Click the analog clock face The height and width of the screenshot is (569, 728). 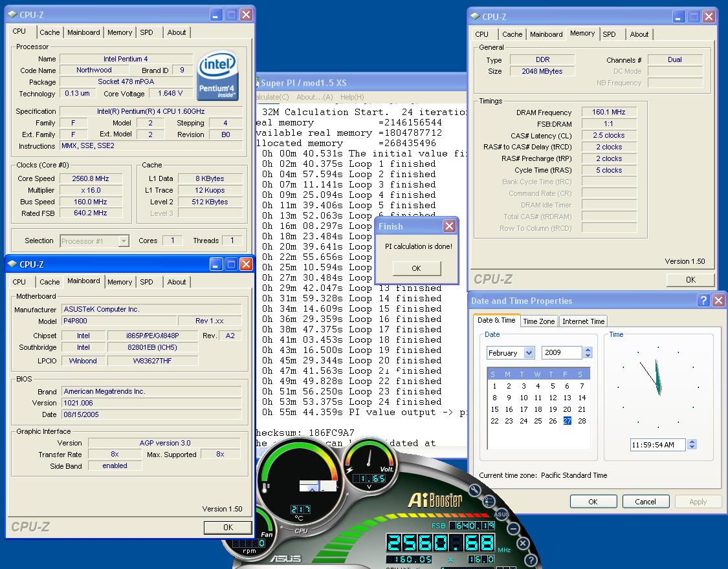click(x=658, y=387)
